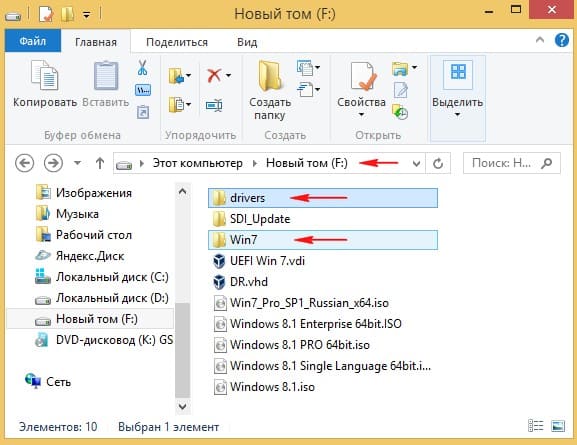
Task: Click the History icon in the Open group
Action: pyautogui.click(x=400, y=112)
